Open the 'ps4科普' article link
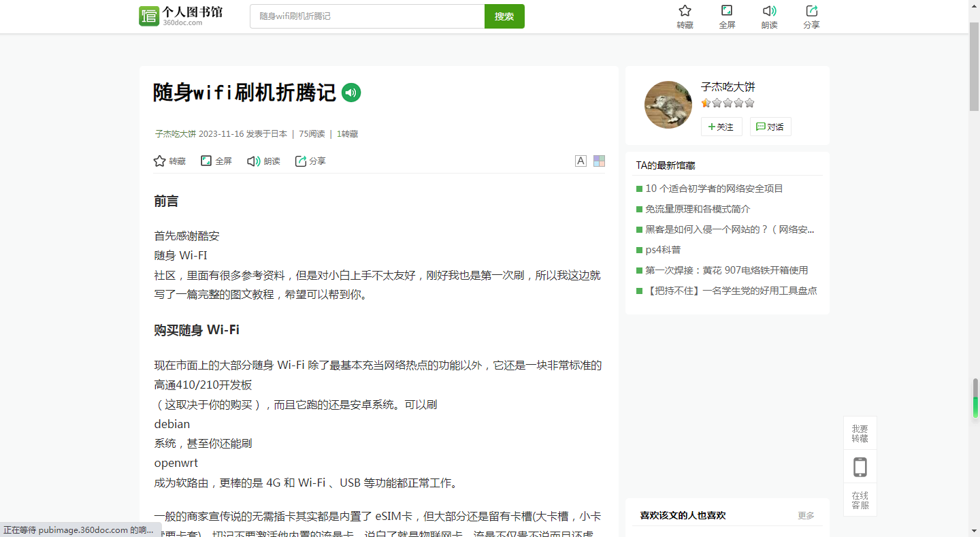Viewport: 980px width, 537px height. point(663,250)
